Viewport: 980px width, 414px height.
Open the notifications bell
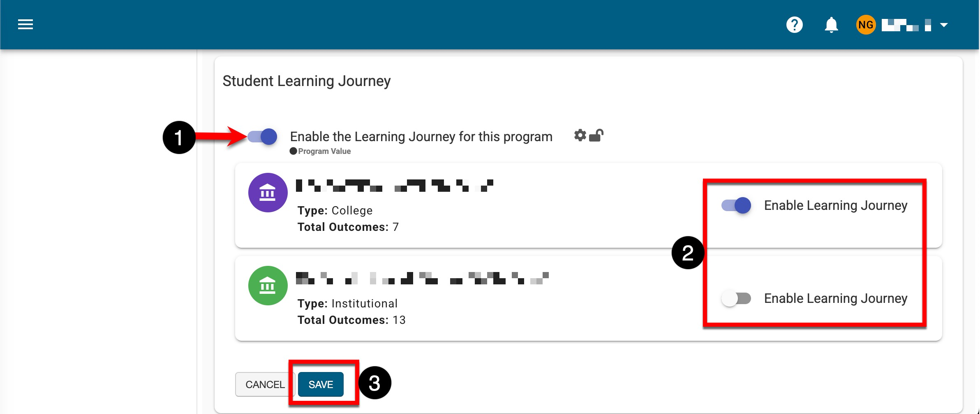pos(831,25)
